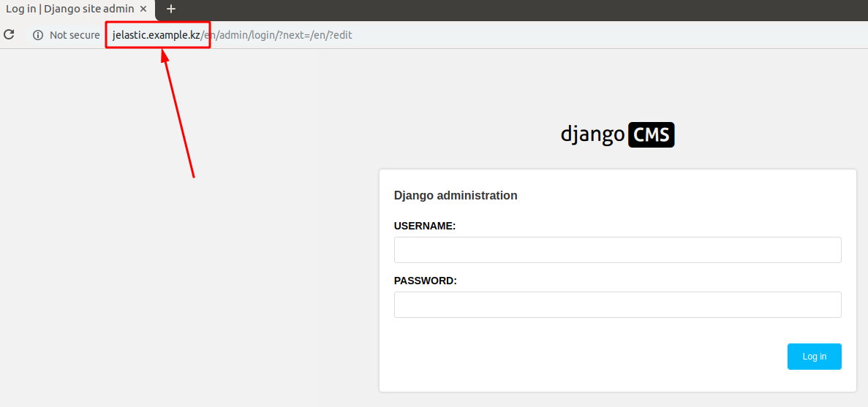Reload the page with the refresh icon
Image resolution: width=868 pixels, height=407 pixels.
(9, 35)
